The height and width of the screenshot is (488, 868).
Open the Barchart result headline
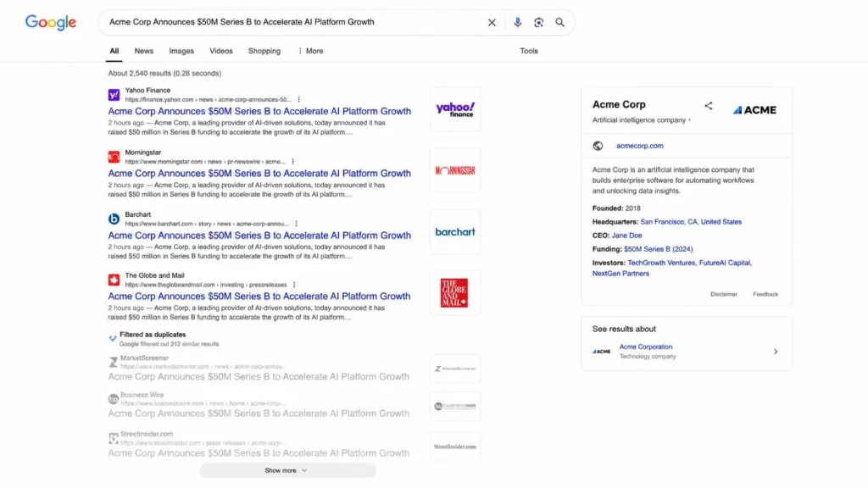pyautogui.click(x=259, y=236)
